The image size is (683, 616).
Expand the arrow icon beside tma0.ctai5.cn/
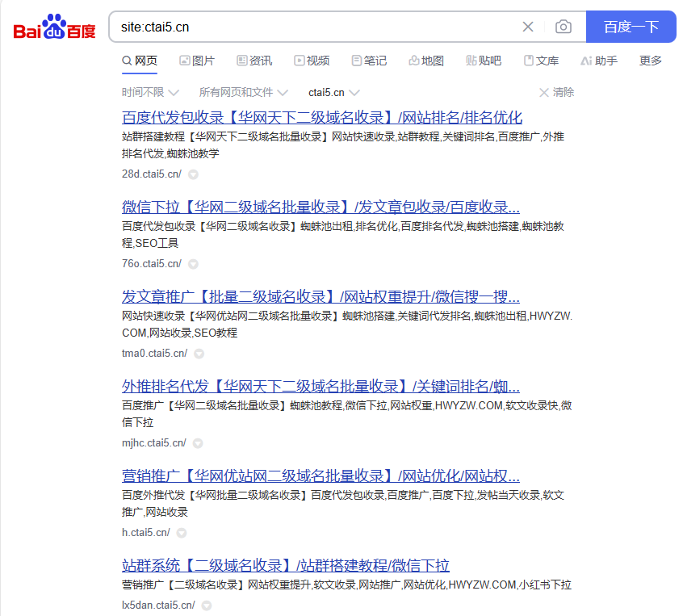pyautogui.click(x=199, y=354)
